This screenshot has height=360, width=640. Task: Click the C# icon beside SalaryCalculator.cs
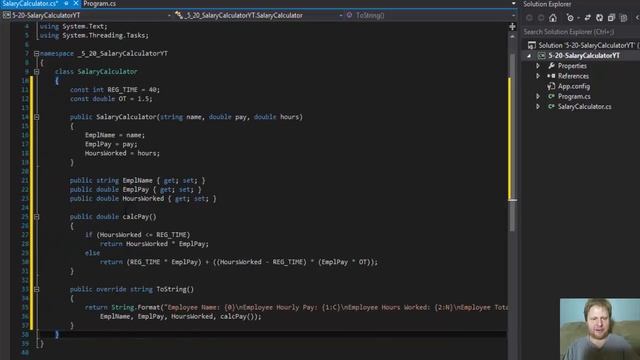click(551, 107)
